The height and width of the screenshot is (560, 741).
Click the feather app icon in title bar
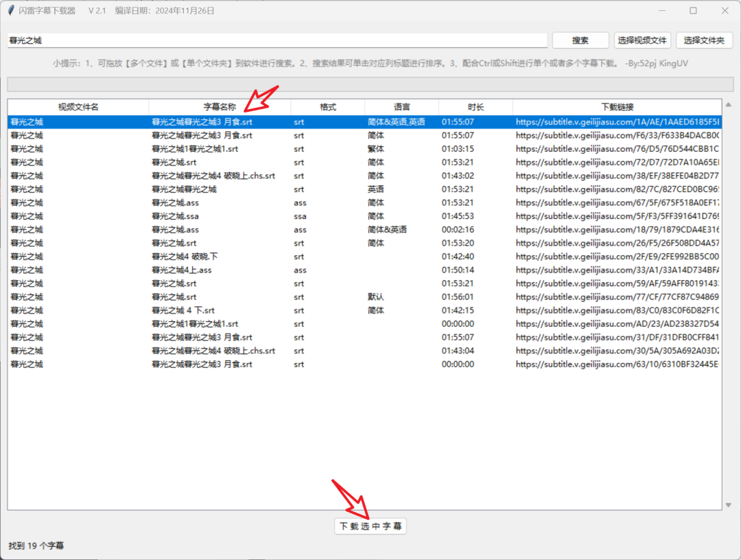click(x=11, y=10)
